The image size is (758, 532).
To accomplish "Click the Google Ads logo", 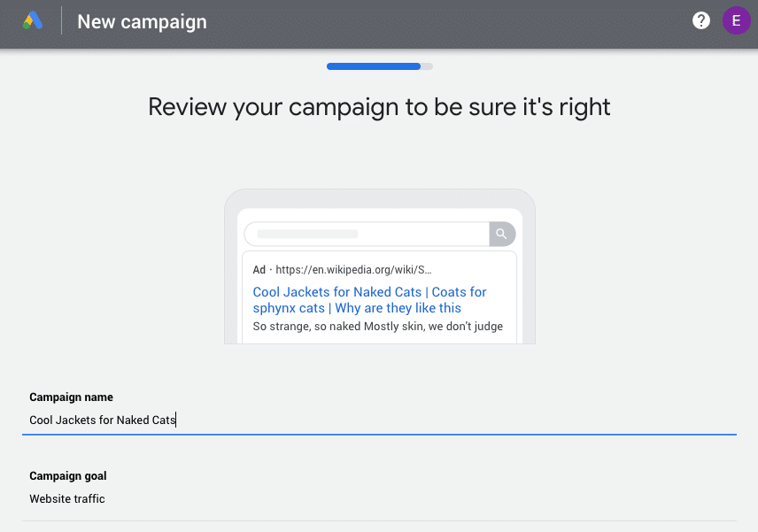I will pos(33,21).
